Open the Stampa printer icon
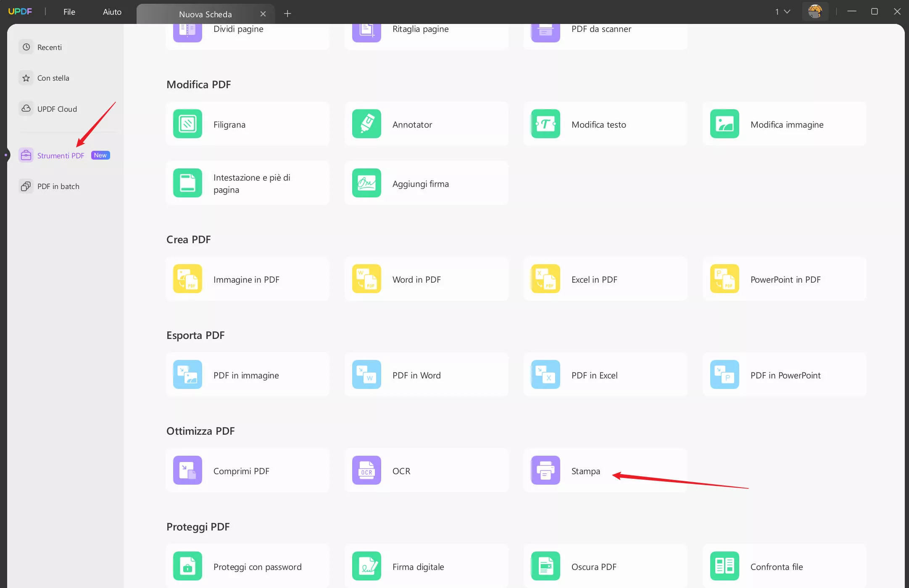This screenshot has width=909, height=588. [x=545, y=470]
